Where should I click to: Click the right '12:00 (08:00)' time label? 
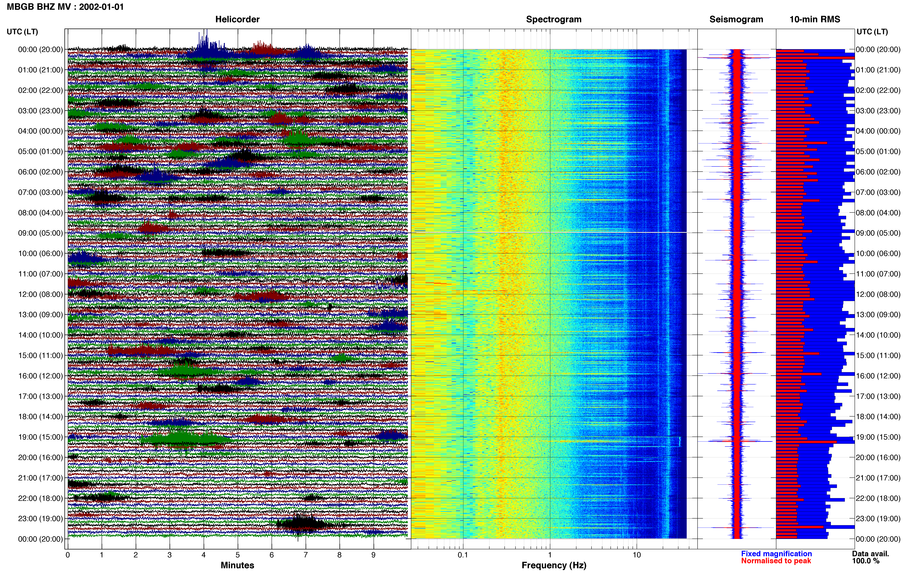point(878,294)
